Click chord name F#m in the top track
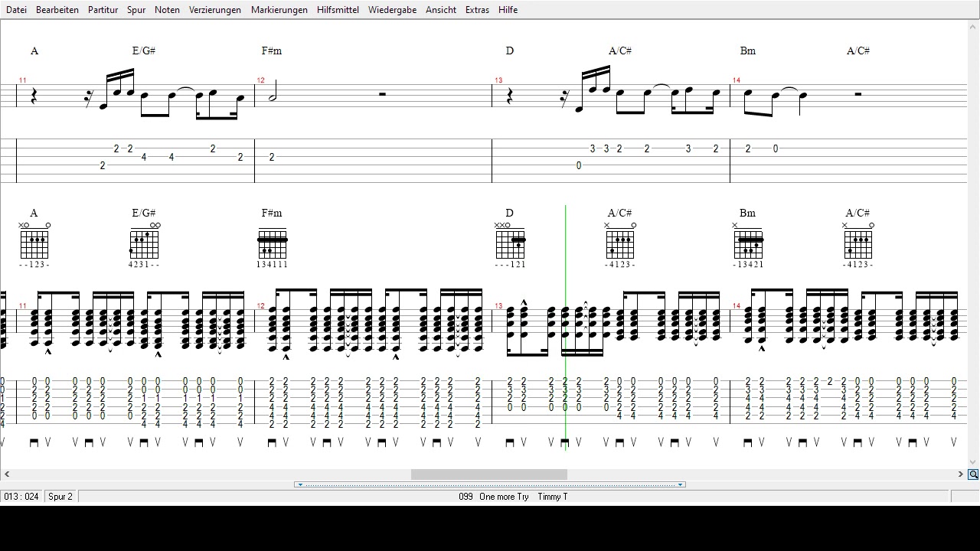980x551 pixels. coord(272,51)
